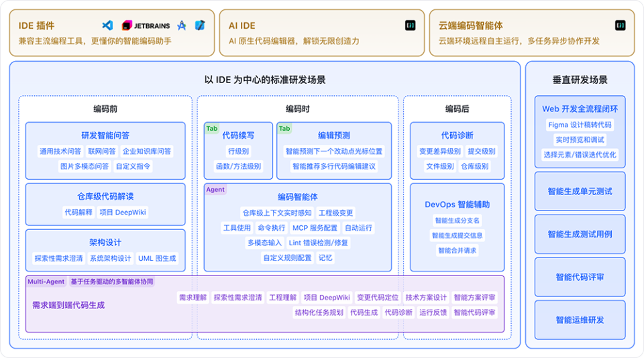Image resolution: width=644 pixels, height=358 pixels.
Task: Open the 智能运维研发 box
Action: pos(580,320)
